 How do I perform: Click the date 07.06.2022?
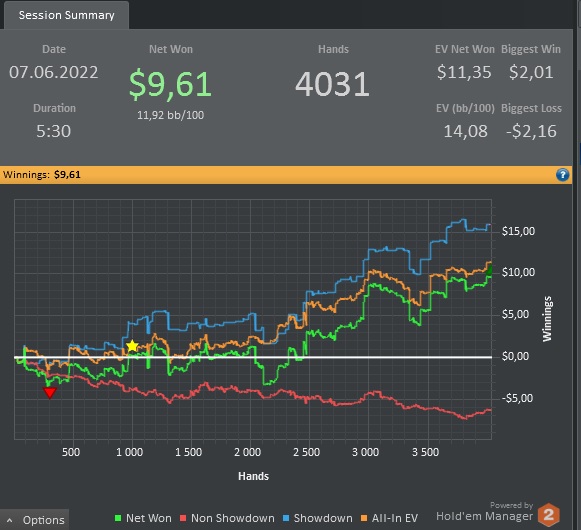(54, 72)
